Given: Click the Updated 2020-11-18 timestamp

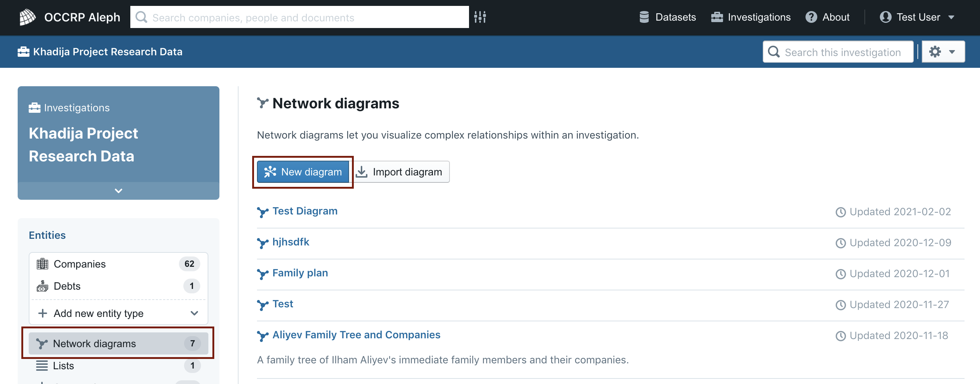Looking at the screenshot, I should click(899, 336).
